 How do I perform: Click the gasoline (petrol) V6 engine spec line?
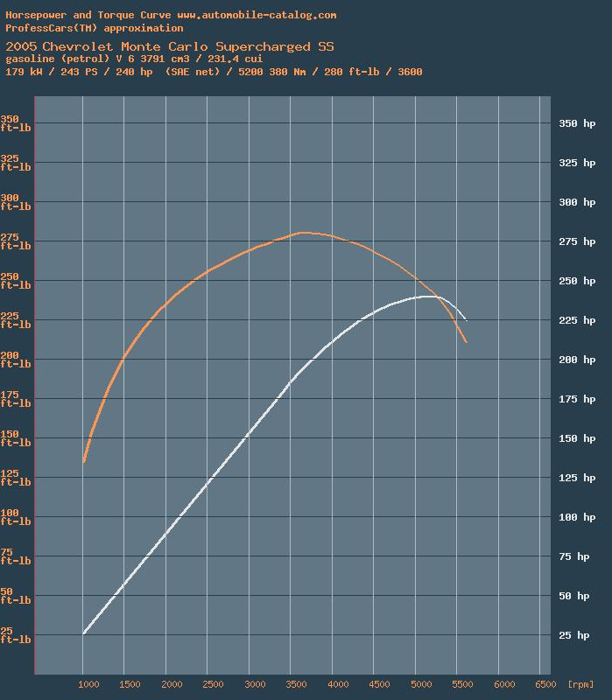[x=134, y=59]
